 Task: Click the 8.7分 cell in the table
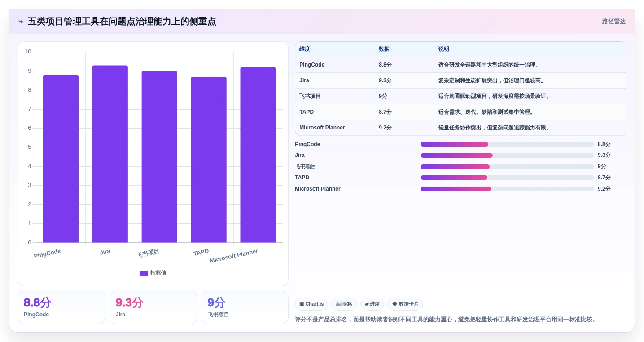[x=385, y=112]
